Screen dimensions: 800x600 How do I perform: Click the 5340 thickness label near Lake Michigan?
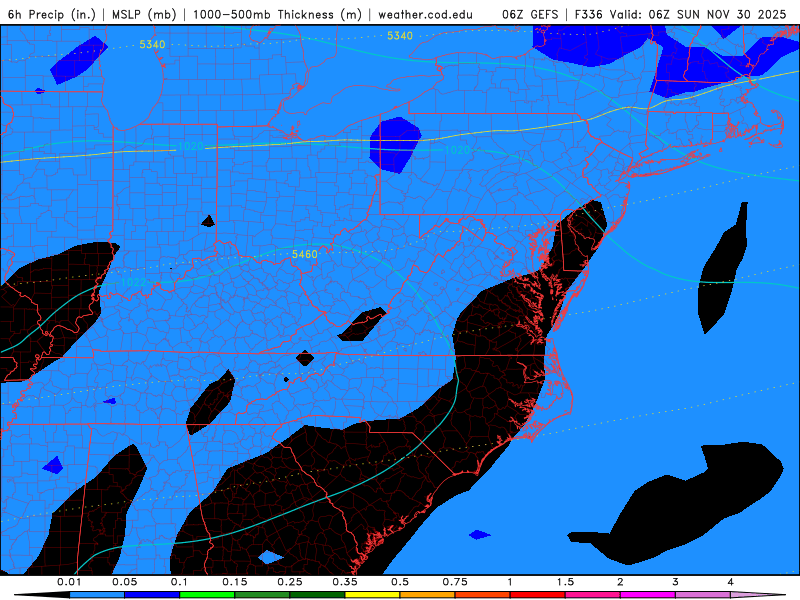(153, 44)
